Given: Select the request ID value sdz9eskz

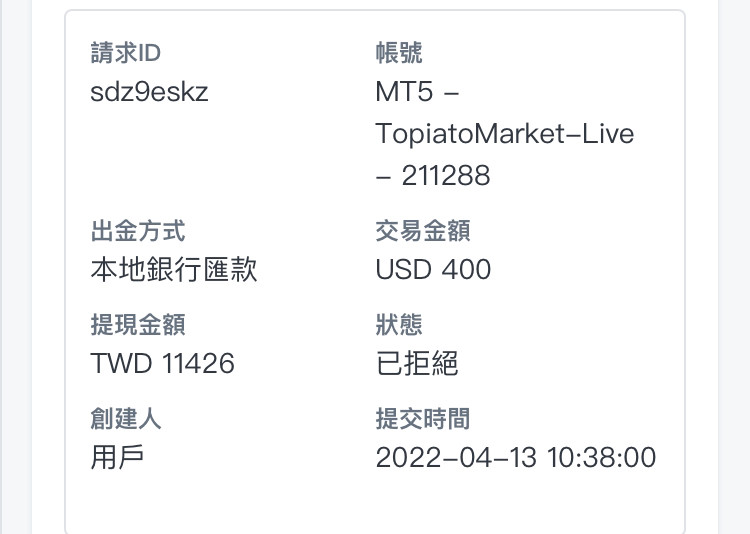Looking at the screenshot, I should pos(149,91).
